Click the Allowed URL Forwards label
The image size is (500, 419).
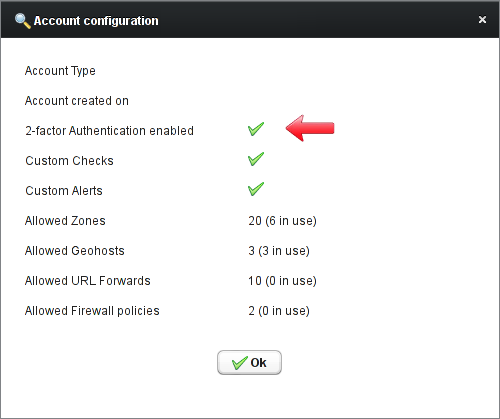(x=88, y=281)
